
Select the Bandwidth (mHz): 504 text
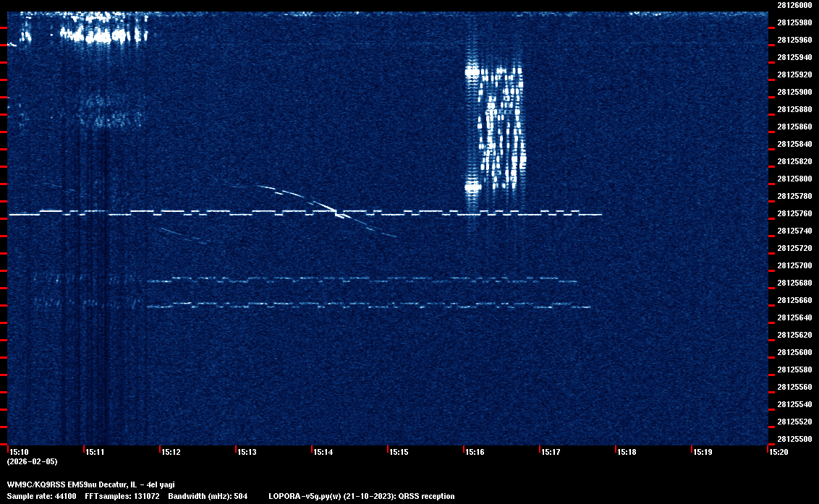point(208,496)
